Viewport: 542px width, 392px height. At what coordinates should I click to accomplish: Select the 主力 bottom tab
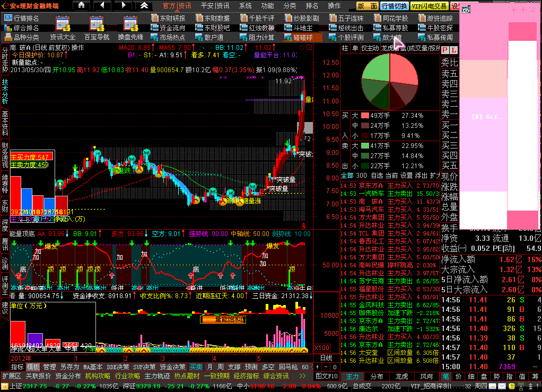tap(352, 377)
